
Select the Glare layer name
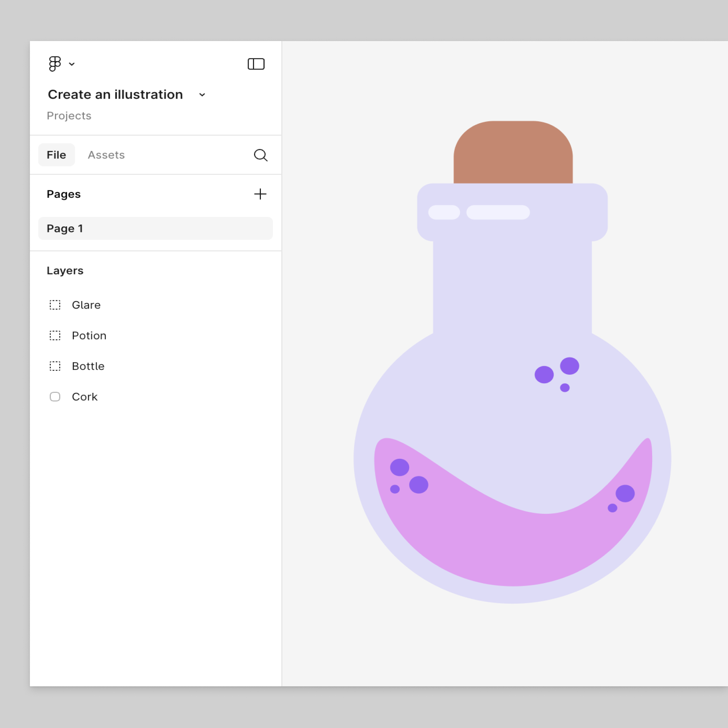(x=86, y=305)
